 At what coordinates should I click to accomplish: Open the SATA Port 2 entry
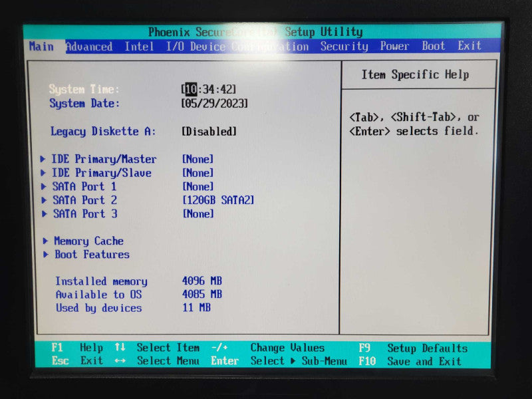85,200
